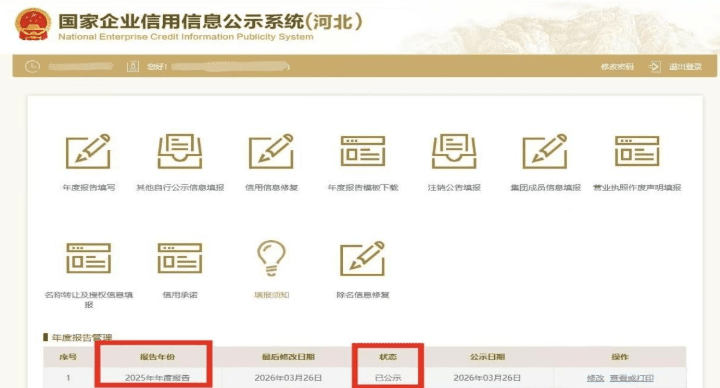Click the national emblem logo
Screen dimensions: 720x388
coord(33,24)
